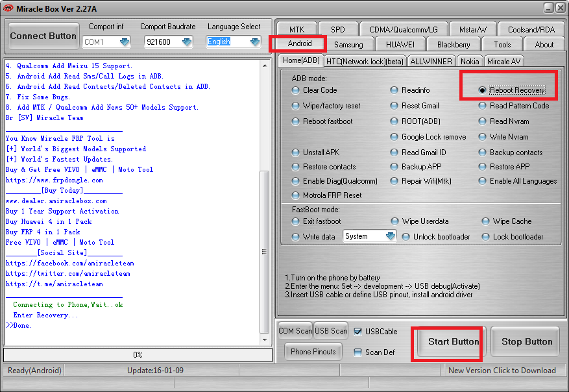Open the Tools tab

click(502, 44)
